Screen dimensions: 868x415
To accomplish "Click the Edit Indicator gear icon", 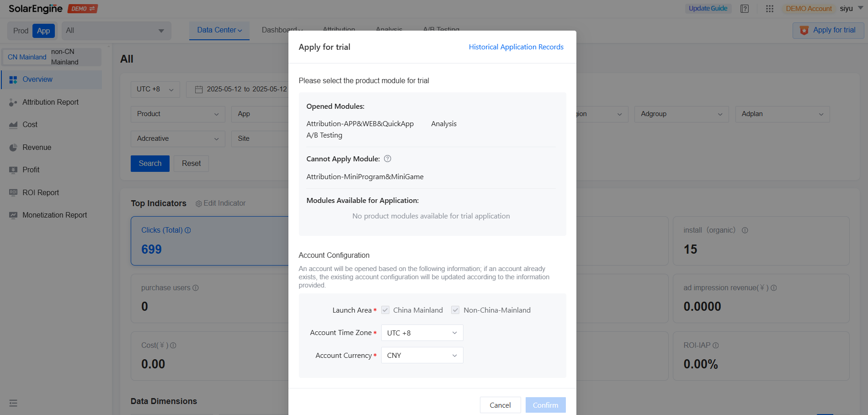I will click(198, 203).
